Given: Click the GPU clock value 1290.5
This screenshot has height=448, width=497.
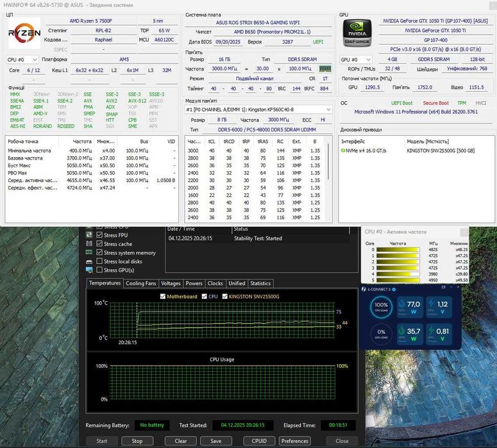Looking at the screenshot, I should tap(372, 87).
